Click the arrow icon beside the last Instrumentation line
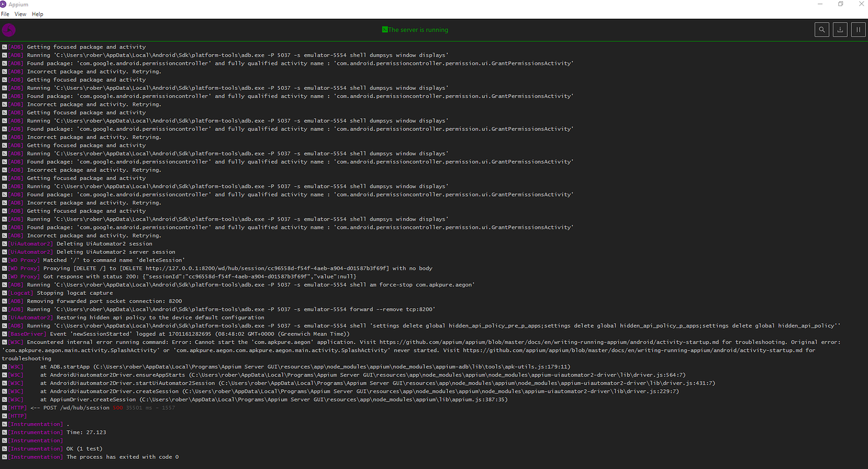 3,456
